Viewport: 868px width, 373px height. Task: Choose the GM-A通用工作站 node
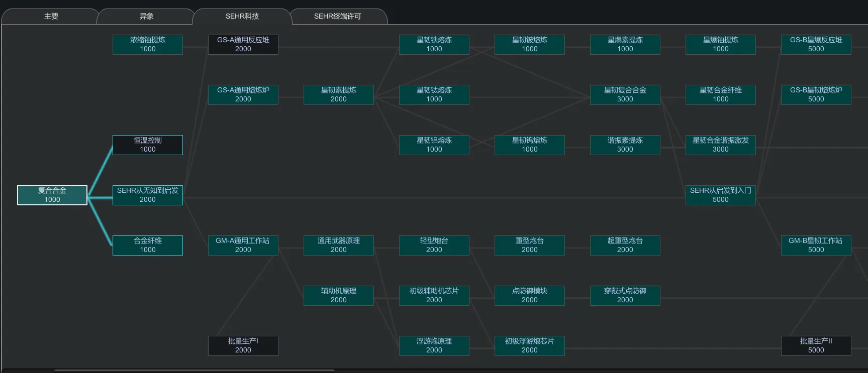coord(243,245)
